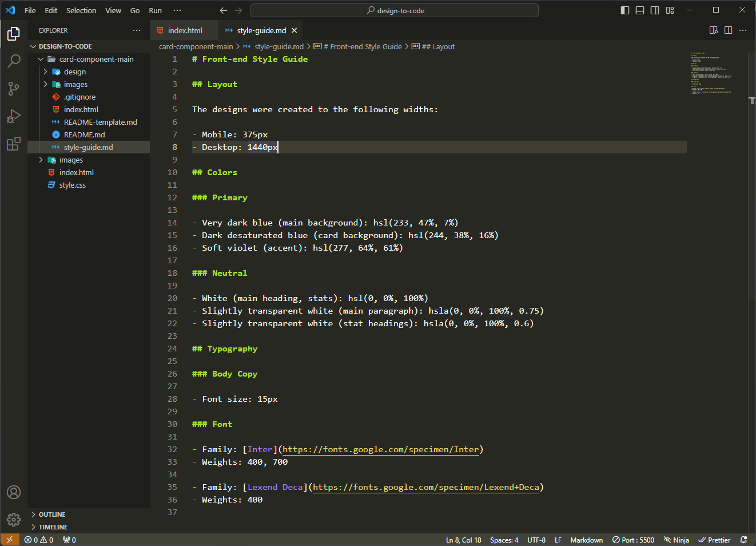Open the Selection menu
This screenshot has height=546, width=756.
click(81, 10)
